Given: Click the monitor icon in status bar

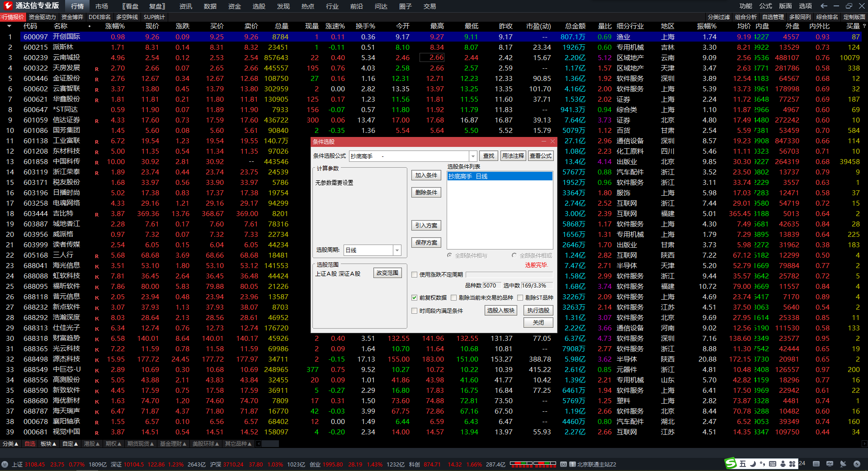Looking at the screenshot, I should tap(830, 464).
